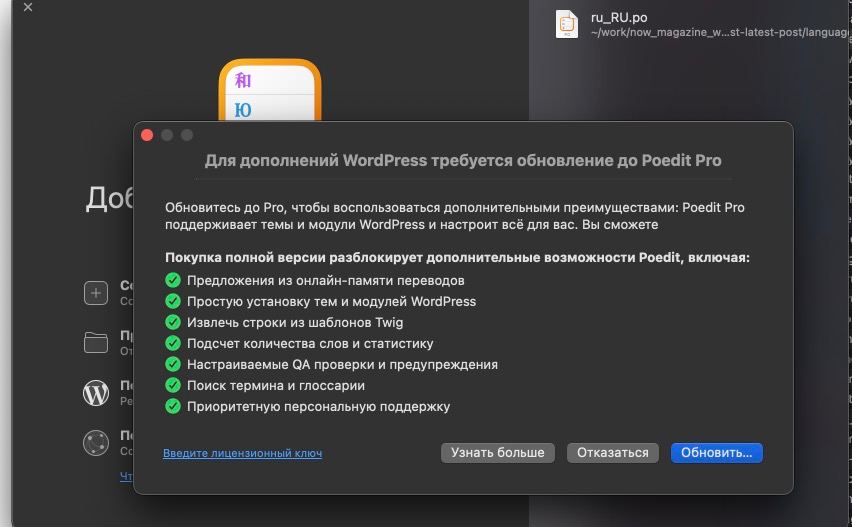
Task: Click checkmark beside Настраиваемые QA проверки
Action: (173, 364)
